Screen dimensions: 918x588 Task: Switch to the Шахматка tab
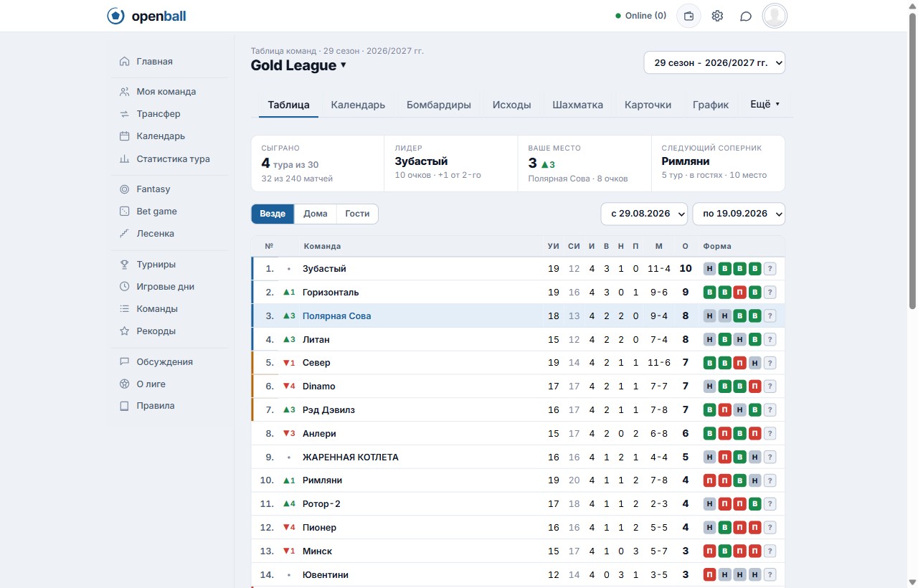tap(577, 105)
